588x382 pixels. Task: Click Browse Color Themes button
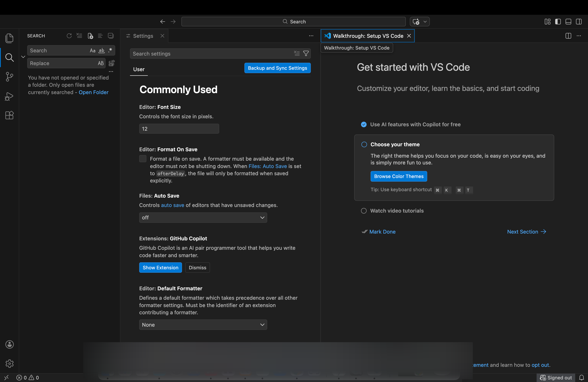(399, 176)
